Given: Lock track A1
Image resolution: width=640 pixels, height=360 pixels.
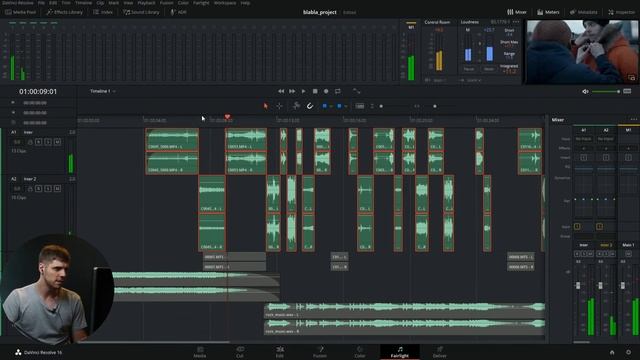Looking at the screenshot, I should [30, 142].
